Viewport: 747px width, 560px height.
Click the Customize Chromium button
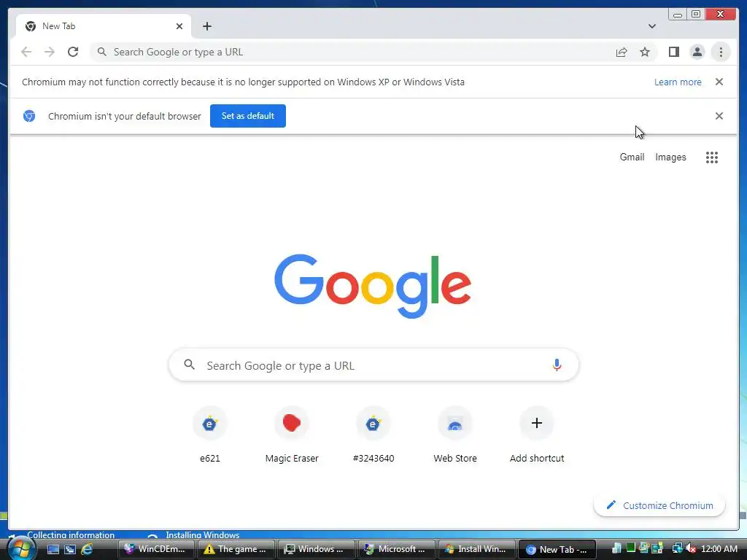click(x=659, y=505)
